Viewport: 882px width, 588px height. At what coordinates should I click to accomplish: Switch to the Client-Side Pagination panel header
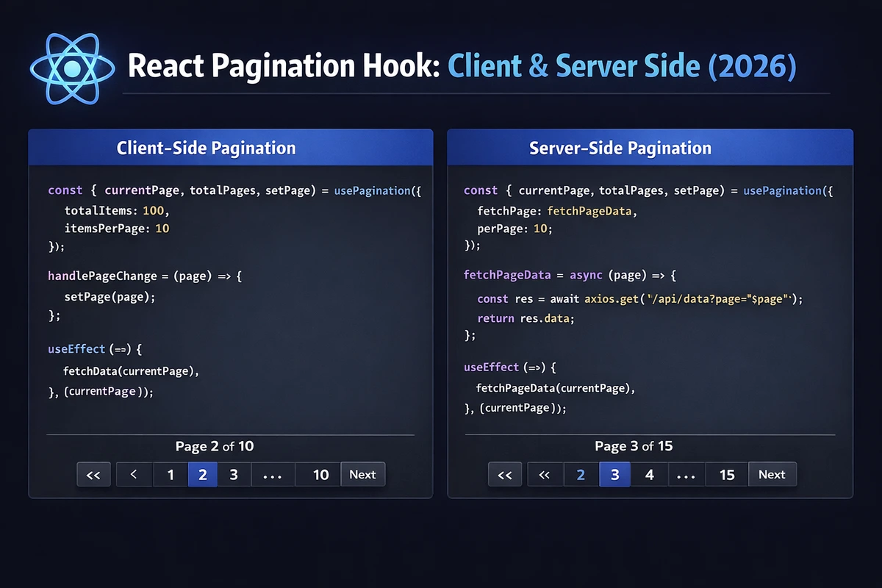(206, 147)
